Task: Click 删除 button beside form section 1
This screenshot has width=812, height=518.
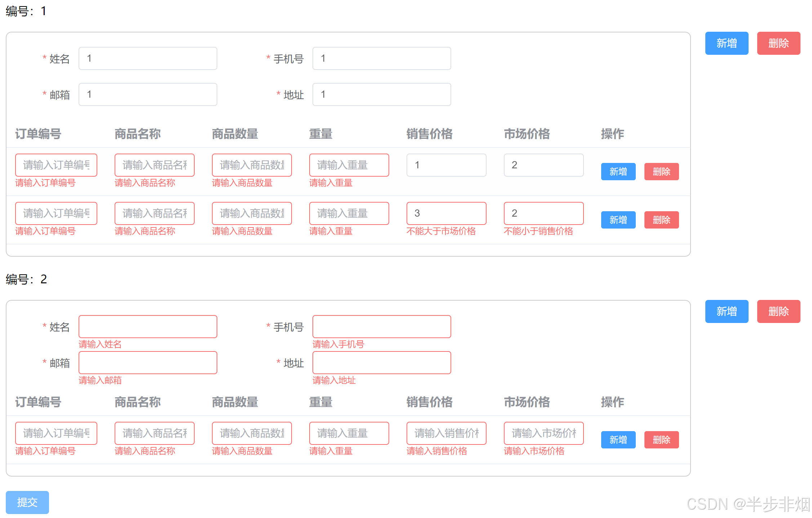Action: (778, 43)
